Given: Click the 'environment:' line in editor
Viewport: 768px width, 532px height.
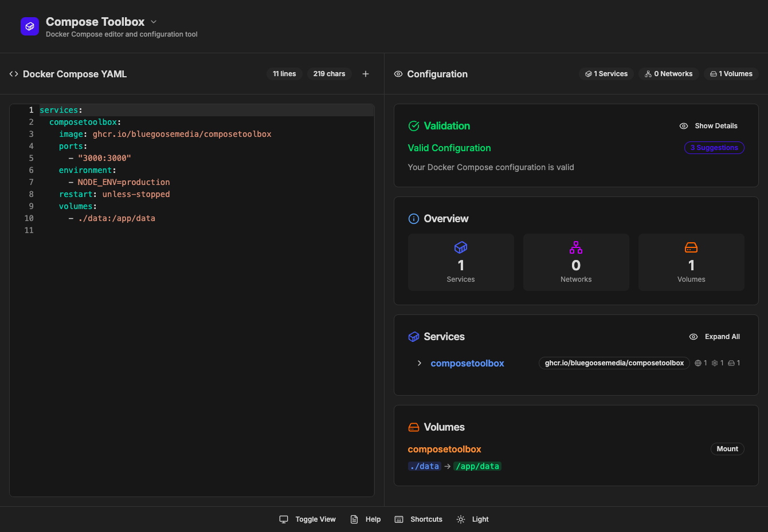Looking at the screenshot, I should point(88,170).
